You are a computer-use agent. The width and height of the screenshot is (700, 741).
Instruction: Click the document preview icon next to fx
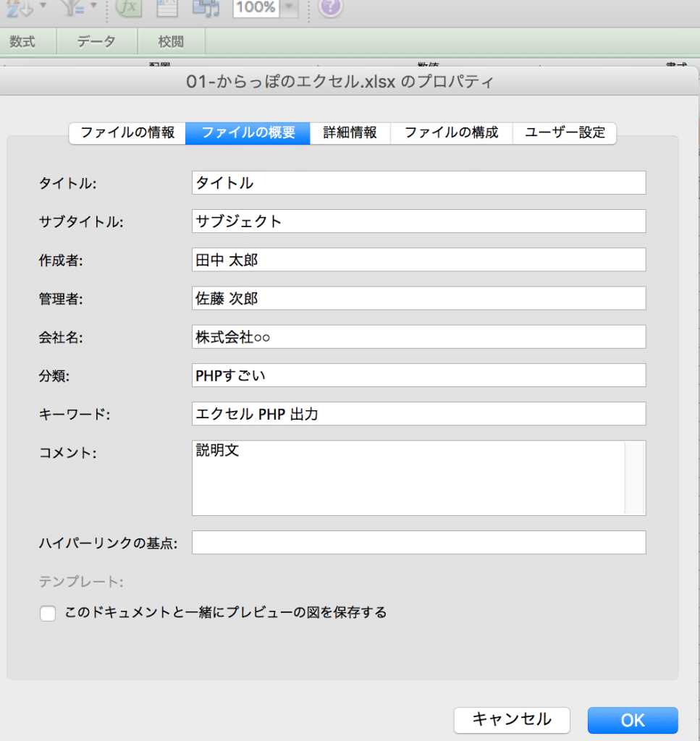[167, 9]
